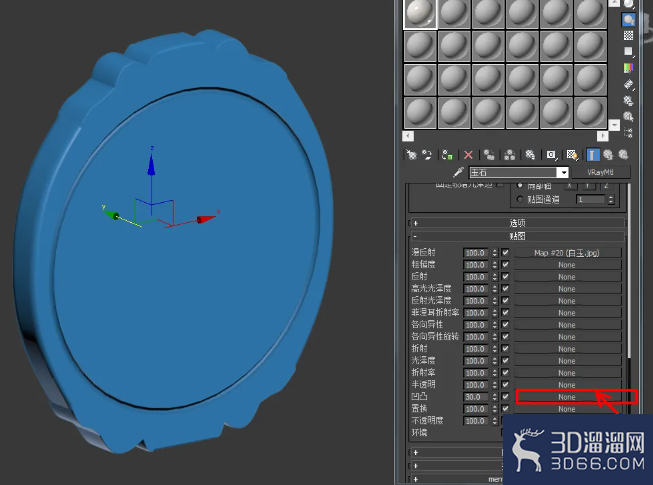Viewport: 653px width, 485px height.
Task: Click the 凹凸 amount field showing 30.0
Action: click(x=477, y=397)
